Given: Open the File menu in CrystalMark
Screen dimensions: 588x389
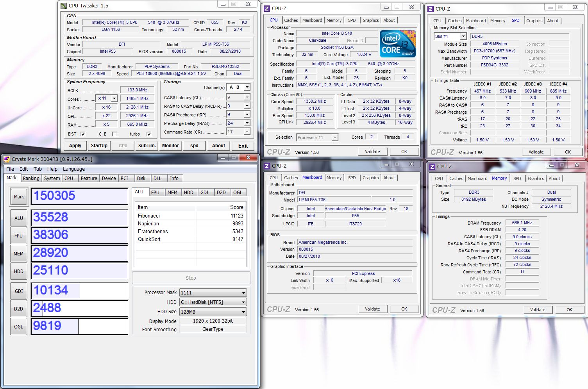Looking at the screenshot, I should (x=10, y=169).
